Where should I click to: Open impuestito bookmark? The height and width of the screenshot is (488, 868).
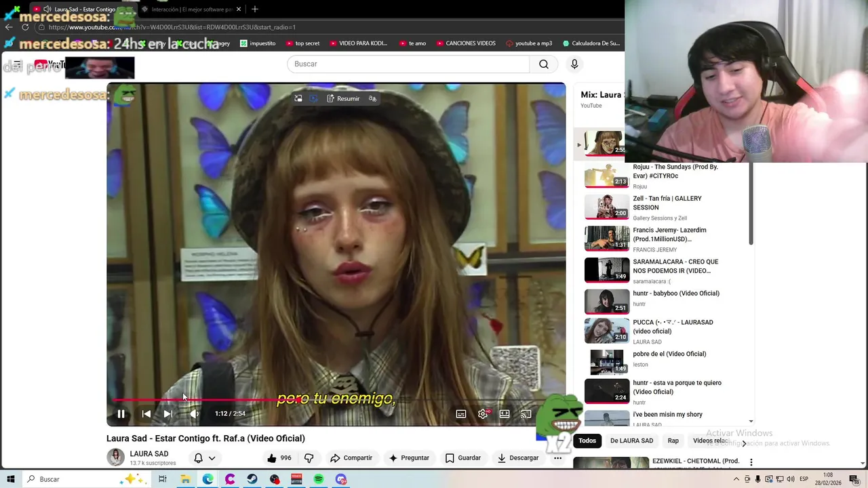click(x=258, y=43)
